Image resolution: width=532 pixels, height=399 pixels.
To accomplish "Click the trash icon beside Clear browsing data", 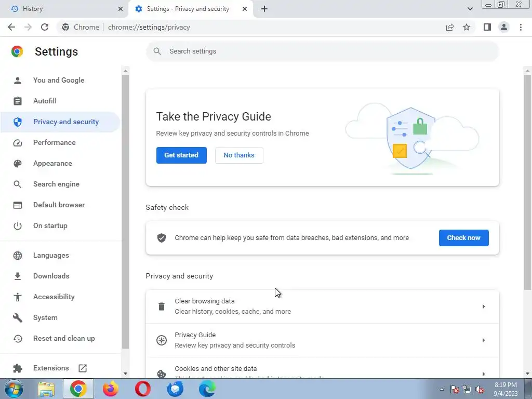I will [x=162, y=307].
